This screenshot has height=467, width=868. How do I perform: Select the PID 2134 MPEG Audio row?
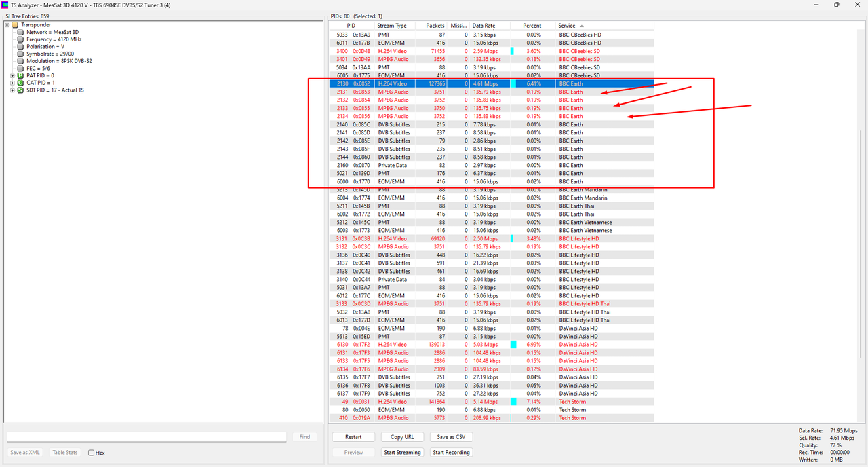(x=492, y=116)
